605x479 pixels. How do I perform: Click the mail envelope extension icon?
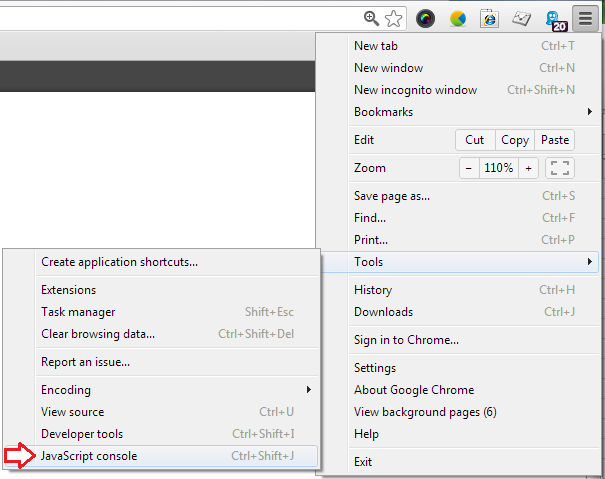point(521,18)
